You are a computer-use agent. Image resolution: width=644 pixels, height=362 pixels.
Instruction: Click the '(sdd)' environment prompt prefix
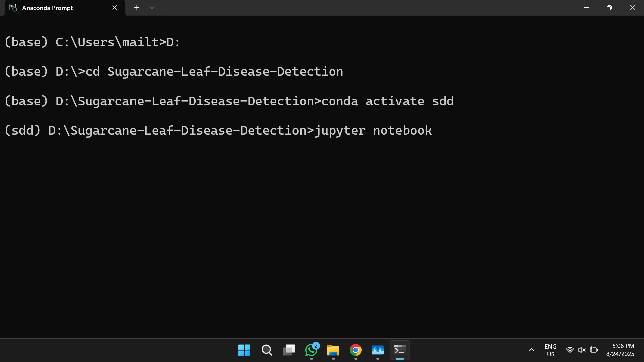pos(22,131)
